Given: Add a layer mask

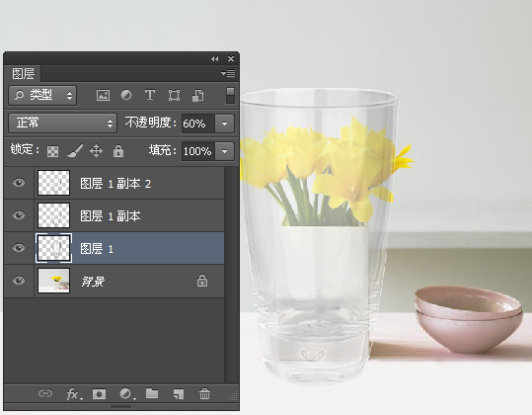Looking at the screenshot, I should pyautogui.click(x=99, y=394).
